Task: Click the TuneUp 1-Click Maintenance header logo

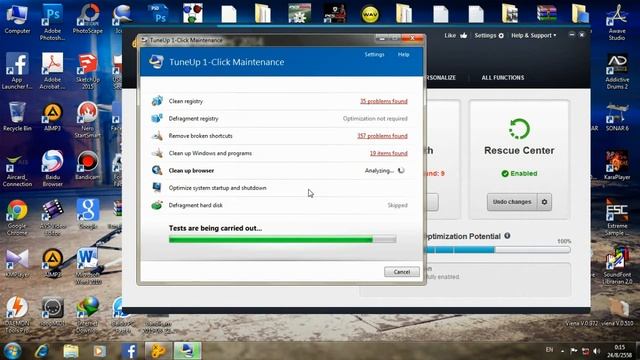Action: coord(156,62)
